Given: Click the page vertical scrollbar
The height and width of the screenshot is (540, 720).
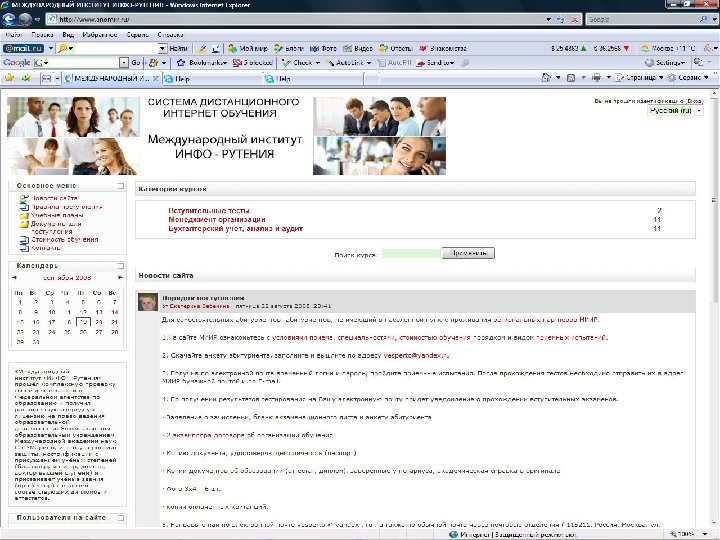Looking at the screenshot, I should pos(714,308).
